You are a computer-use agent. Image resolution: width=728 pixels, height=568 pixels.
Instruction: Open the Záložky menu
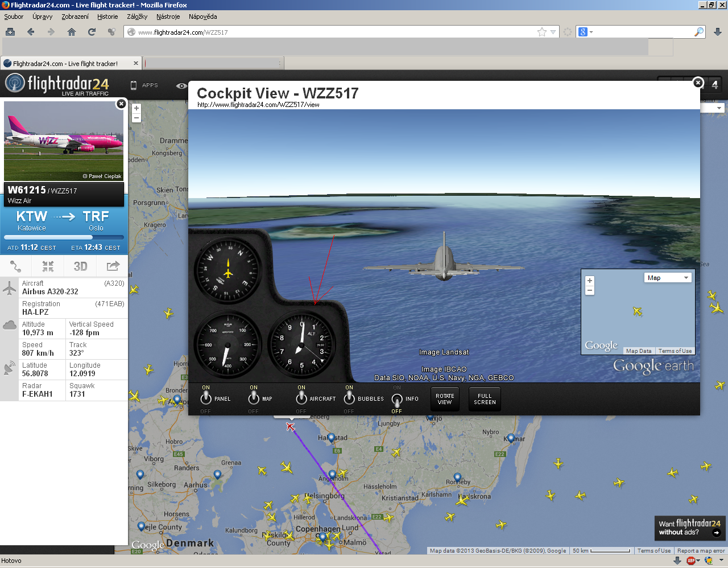click(137, 17)
